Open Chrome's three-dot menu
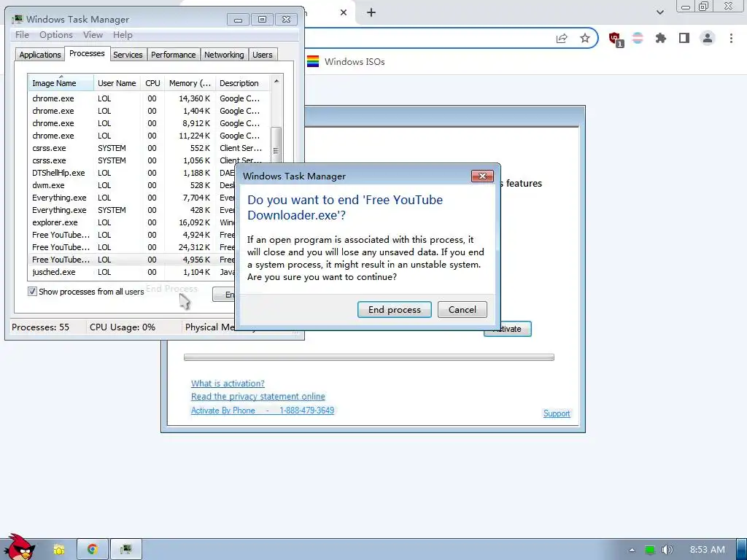Screen dimensions: 747x560 pyautogui.click(x=731, y=39)
